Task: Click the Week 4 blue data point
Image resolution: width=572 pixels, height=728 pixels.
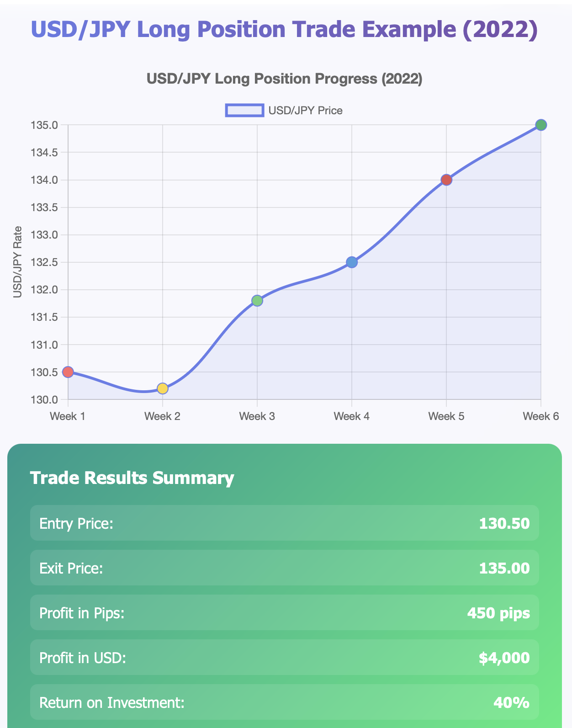Action: point(352,262)
